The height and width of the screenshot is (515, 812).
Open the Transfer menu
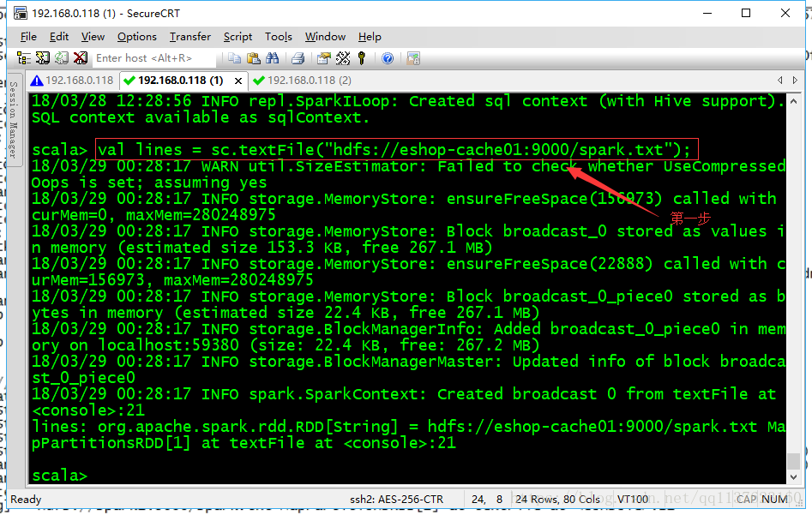tap(190, 37)
